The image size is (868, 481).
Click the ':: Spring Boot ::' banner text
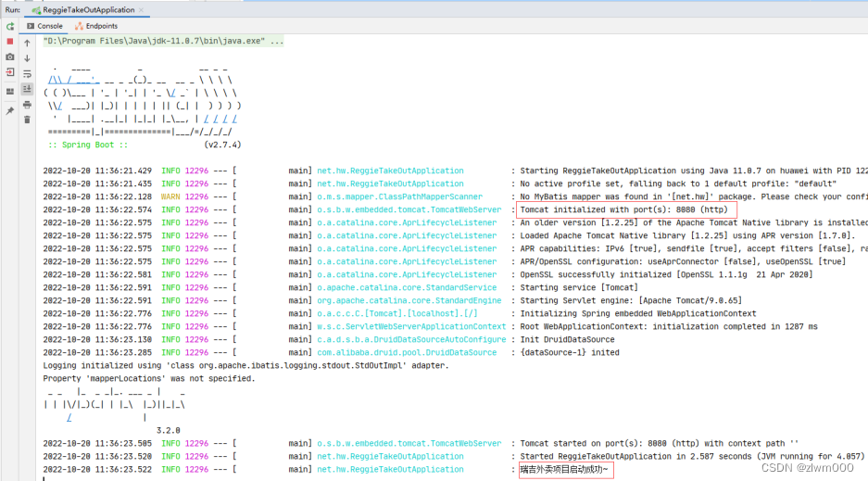88,145
